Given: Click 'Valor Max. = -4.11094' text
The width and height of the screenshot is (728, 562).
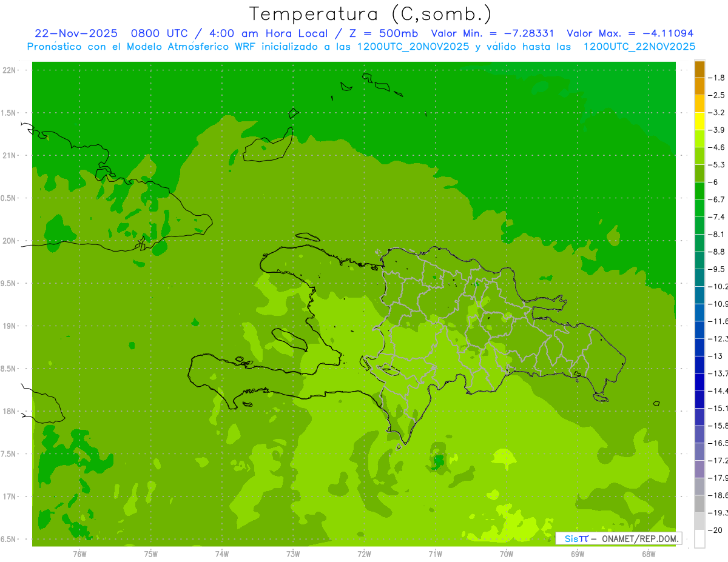Looking at the screenshot, I should click(x=630, y=33).
